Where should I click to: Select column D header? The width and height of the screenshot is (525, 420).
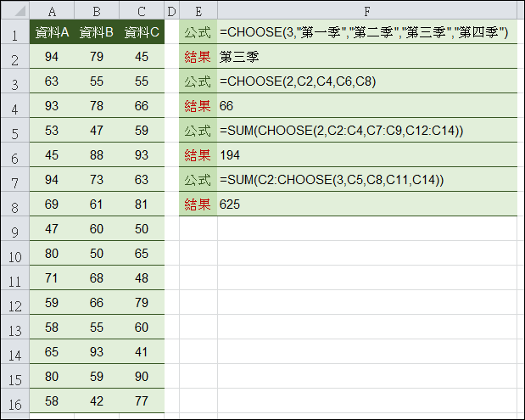[x=172, y=11]
